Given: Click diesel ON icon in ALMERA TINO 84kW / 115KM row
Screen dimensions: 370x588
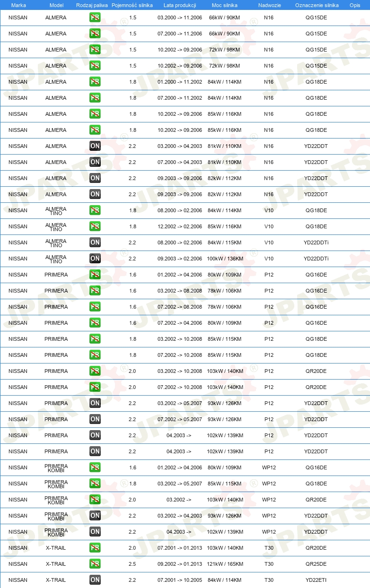Looking at the screenshot, I should click(95, 242).
